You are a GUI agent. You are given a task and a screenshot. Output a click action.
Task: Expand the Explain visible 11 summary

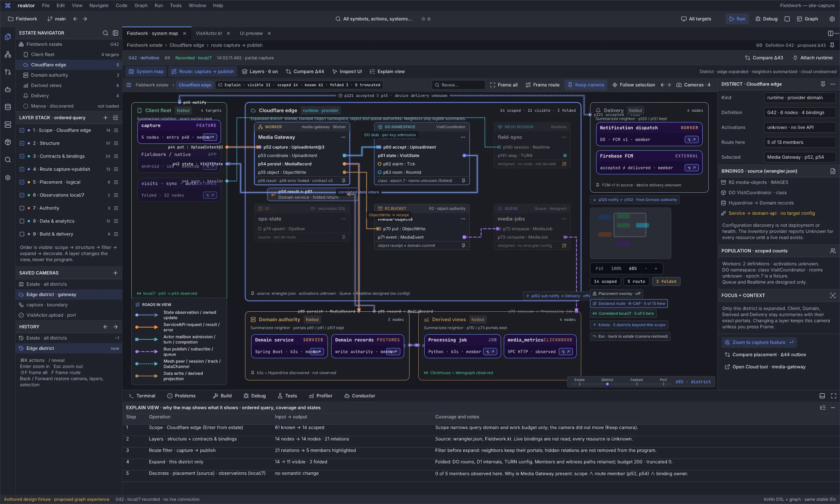click(x=299, y=85)
